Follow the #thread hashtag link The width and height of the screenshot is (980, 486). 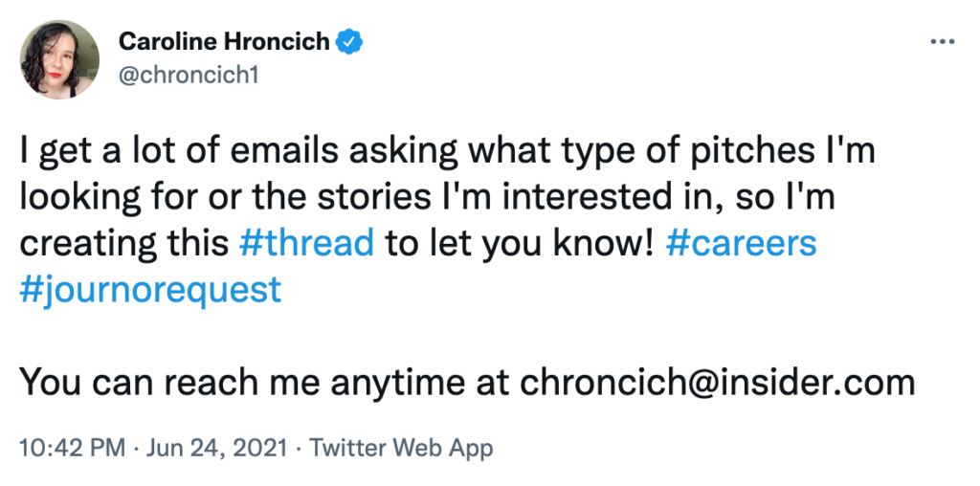306,242
